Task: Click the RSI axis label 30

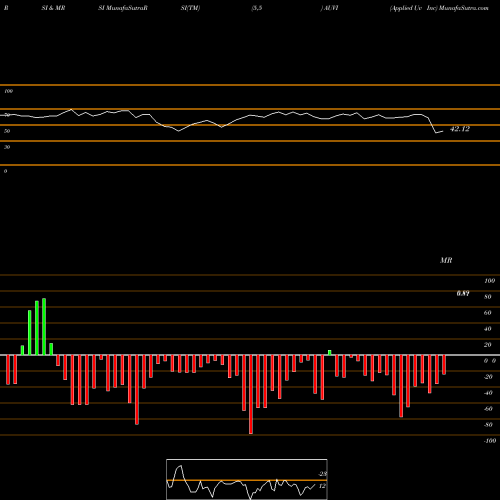Action: [7, 147]
